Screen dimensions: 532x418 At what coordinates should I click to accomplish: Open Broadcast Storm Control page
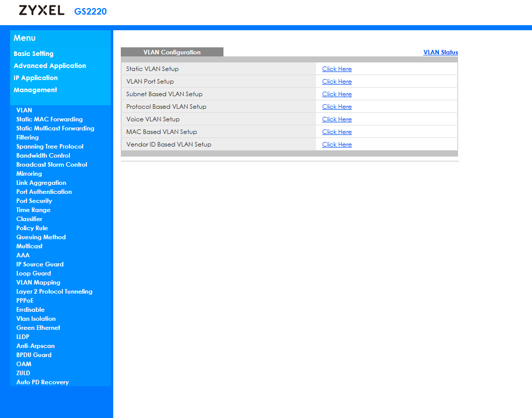tap(51, 165)
